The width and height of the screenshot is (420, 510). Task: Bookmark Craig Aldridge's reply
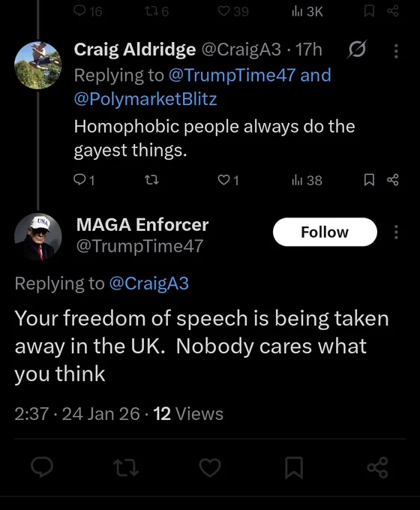tap(369, 179)
